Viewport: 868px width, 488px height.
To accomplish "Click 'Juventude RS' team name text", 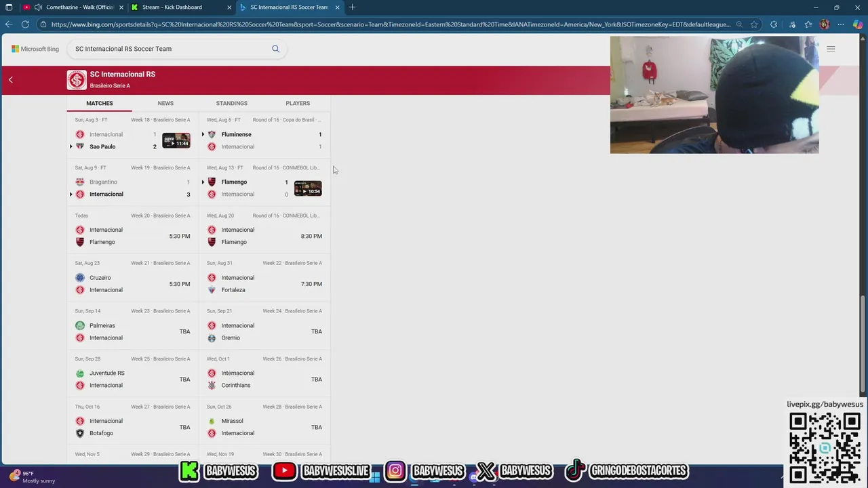I will click(x=107, y=373).
